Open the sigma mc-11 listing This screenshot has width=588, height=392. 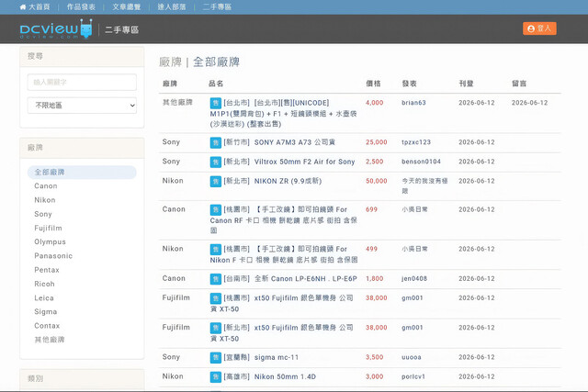[x=277, y=357]
